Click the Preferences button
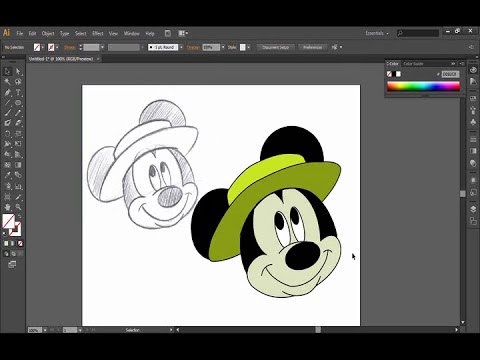Image resolution: width=480 pixels, height=360 pixels. pyautogui.click(x=313, y=47)
